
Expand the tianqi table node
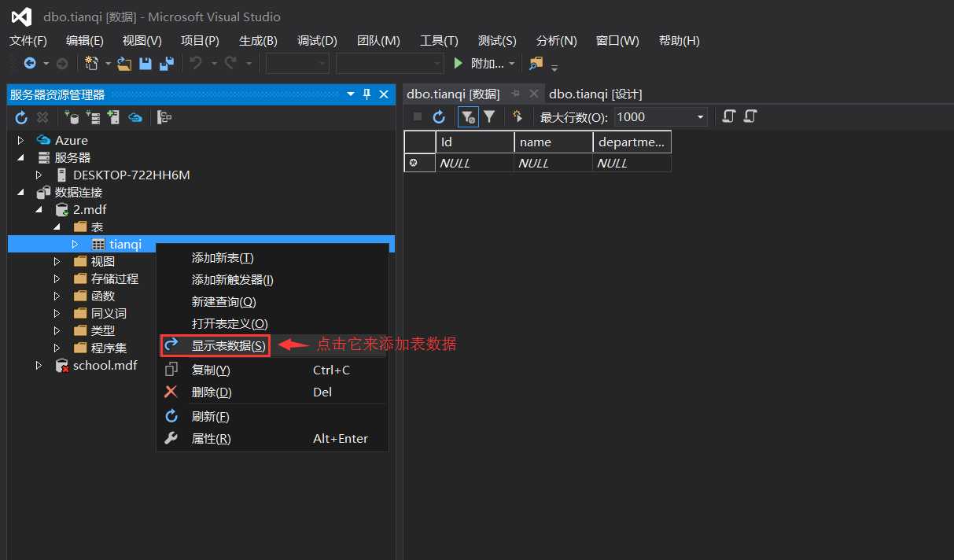pyautogui.click(x=75, y=245)
